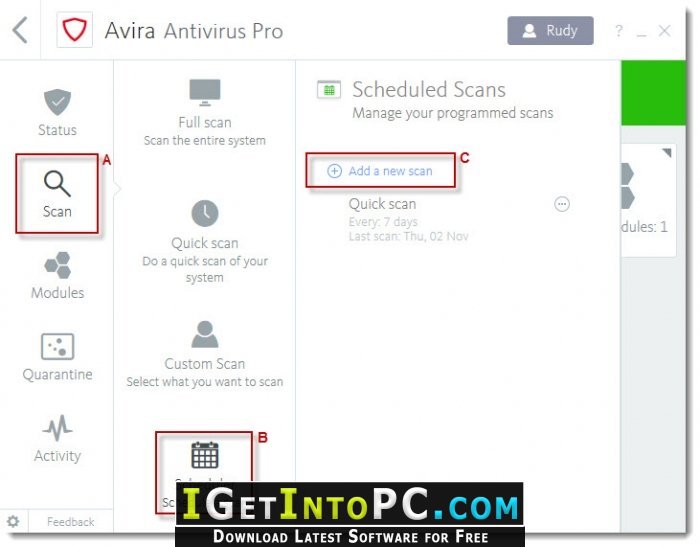The height and width of the screenshot is (547, 700).
Task: Open Scheduler calendar scan option
Action: 204,455
